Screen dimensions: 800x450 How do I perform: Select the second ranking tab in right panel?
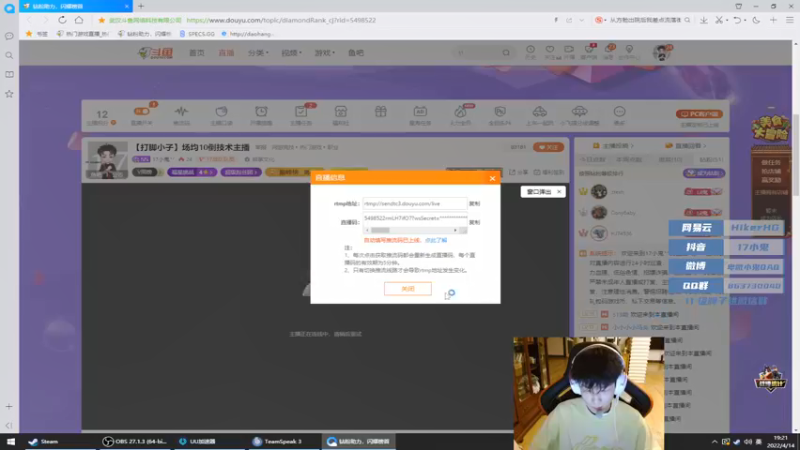[629, 160]
